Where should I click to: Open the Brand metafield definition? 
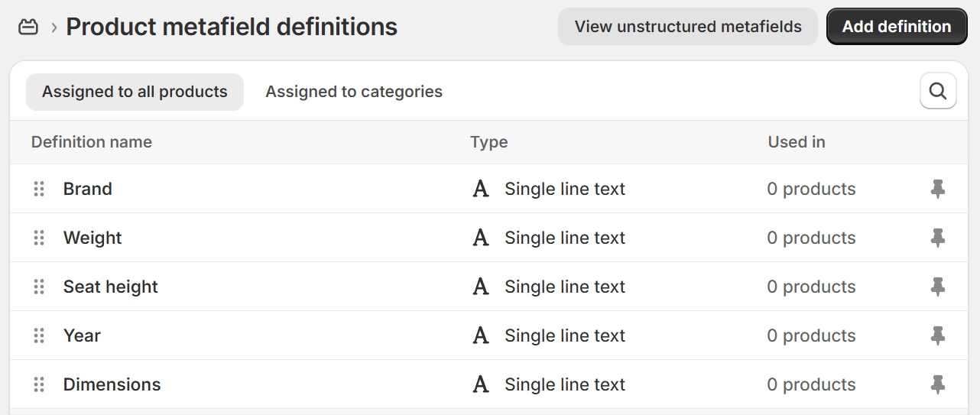pos(88,189)
